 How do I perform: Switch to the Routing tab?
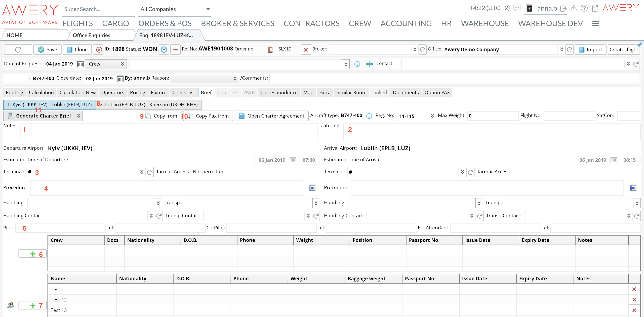14,92
